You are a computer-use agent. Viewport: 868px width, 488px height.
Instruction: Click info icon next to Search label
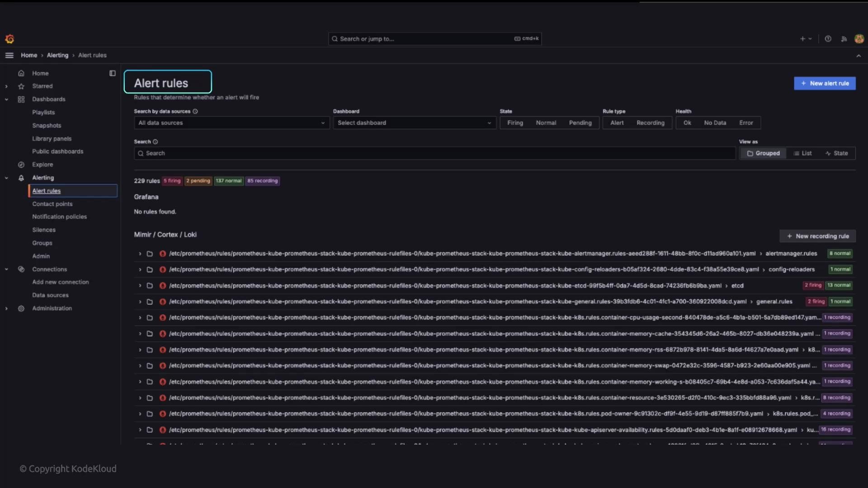tap(155, 142)
